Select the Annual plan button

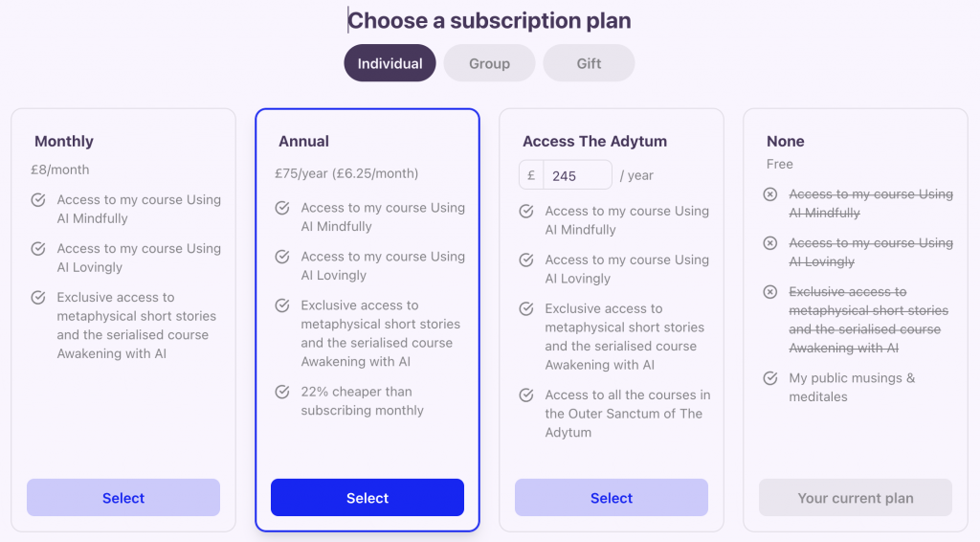point(367,498)
